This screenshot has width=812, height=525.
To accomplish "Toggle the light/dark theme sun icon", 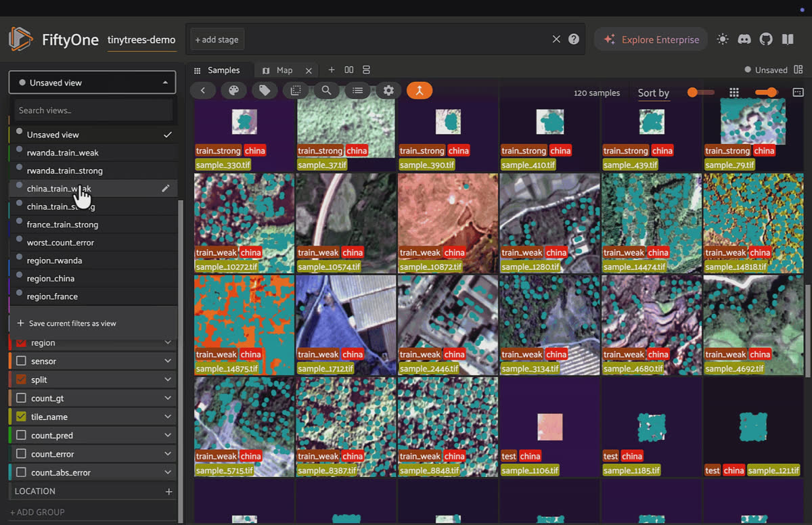I will [723, 39].
